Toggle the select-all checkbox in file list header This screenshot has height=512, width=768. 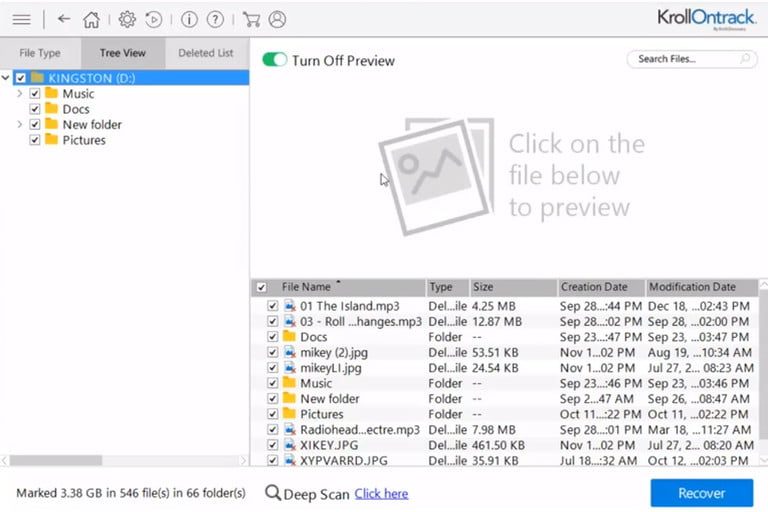[262, 287]
